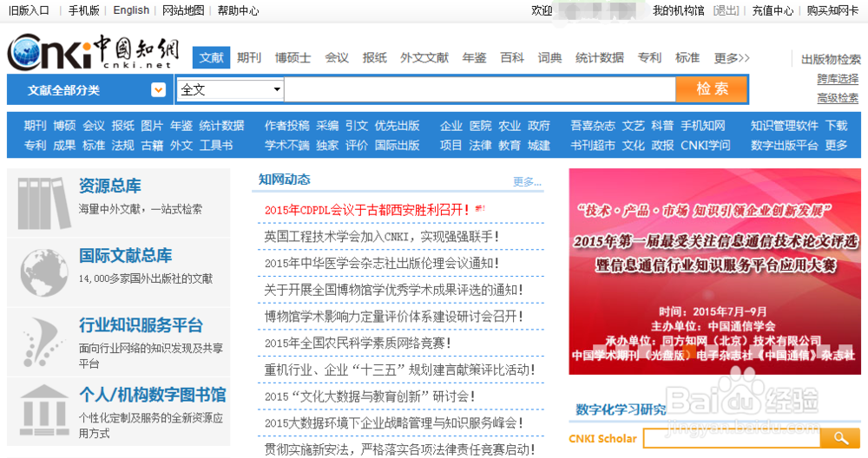Viewport: 868px width, 458px height.
Task: Select the 年鉴 tab
Action: click(474, 57)
